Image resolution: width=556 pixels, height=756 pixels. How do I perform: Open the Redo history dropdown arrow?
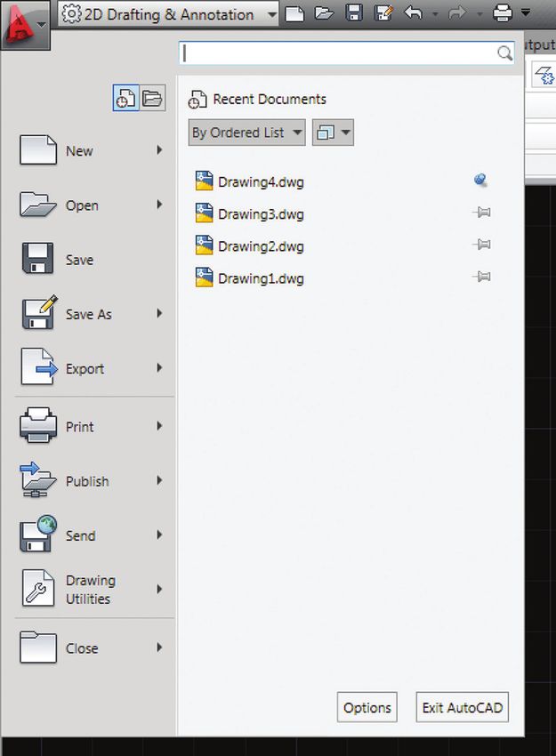coord(479,14)
